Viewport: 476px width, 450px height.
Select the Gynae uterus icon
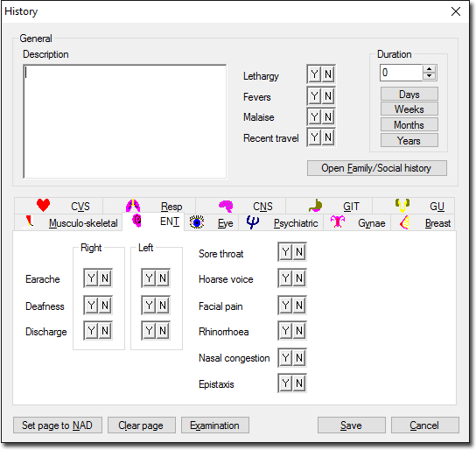click(x=338, y=222)
